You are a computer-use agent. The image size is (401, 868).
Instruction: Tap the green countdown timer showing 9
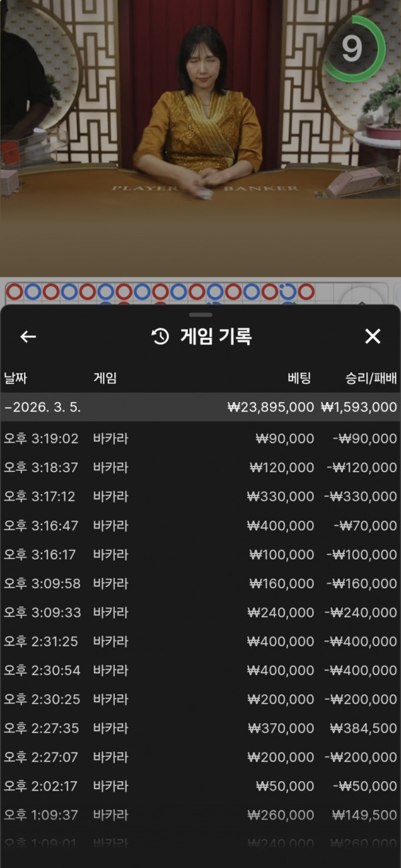pyautogui.click(x=354, y=49)
